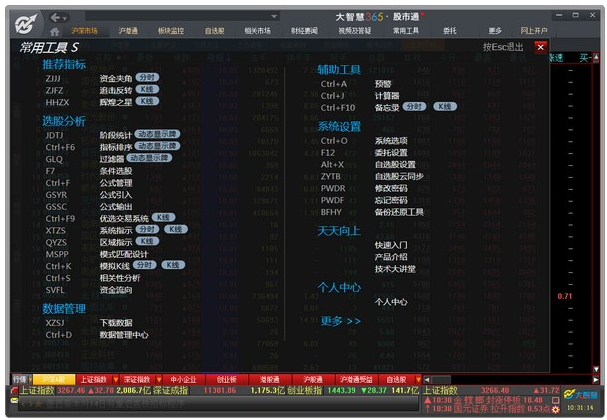Open the 网上开户 menu
This screenshot has width=607, height=420.
534,31
